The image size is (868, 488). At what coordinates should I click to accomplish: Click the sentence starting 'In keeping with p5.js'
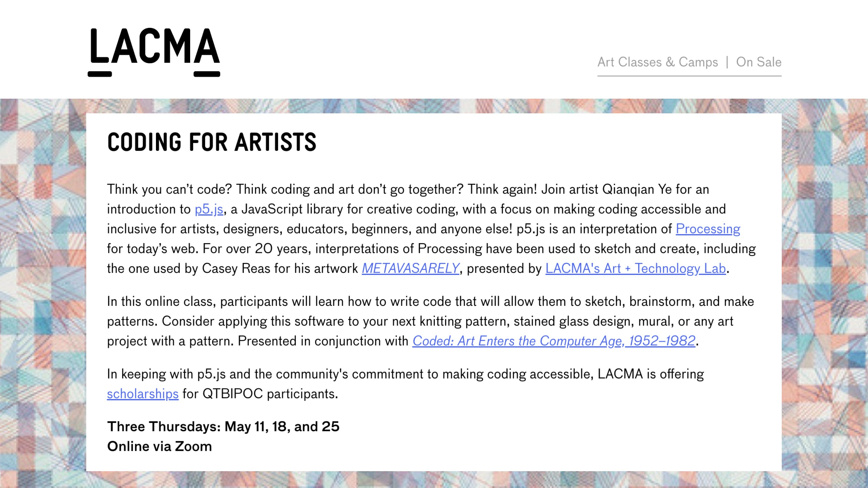tap(405, 384)
